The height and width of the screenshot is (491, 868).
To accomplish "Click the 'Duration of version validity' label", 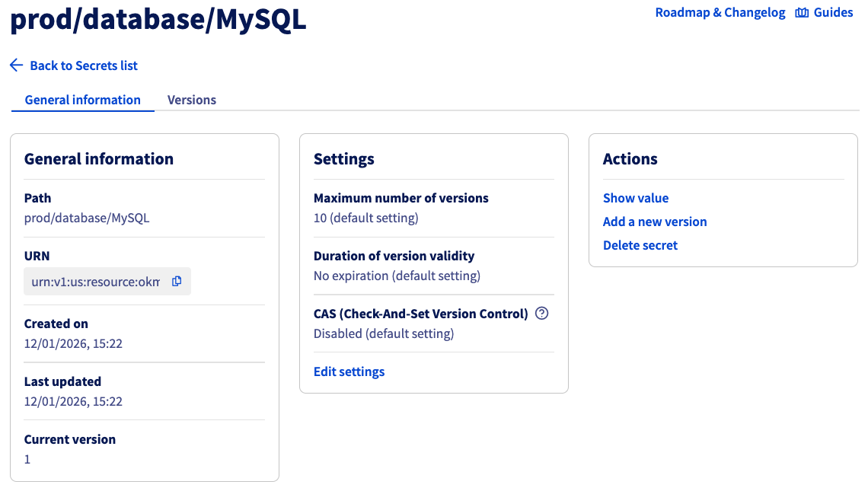I will point(394,256).
